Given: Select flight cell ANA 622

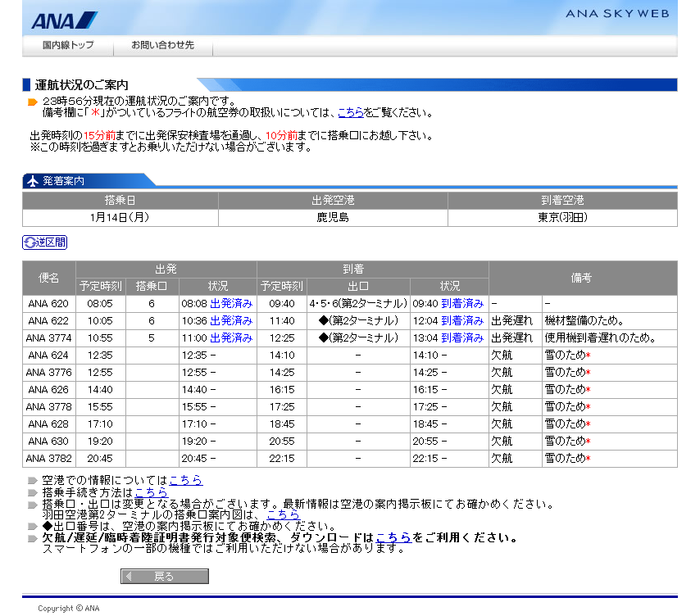Looking at the screenshot, I should (48, 321).
